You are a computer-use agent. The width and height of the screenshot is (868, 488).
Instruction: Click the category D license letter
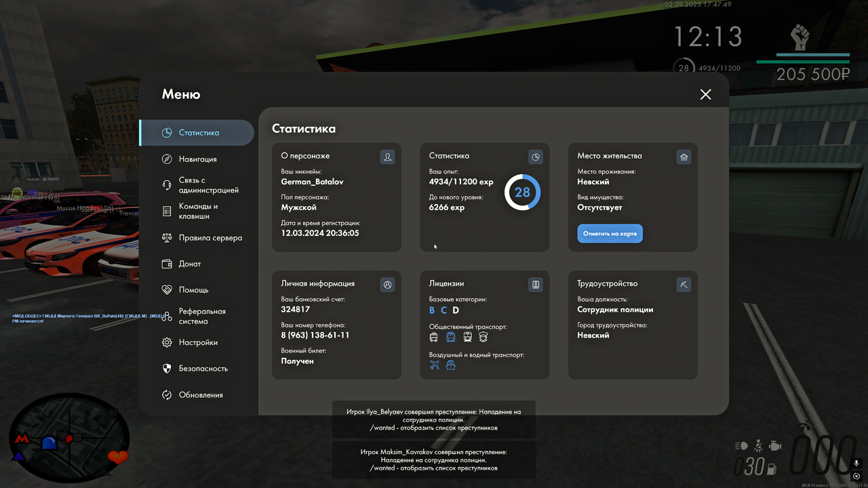coord(456,310)
